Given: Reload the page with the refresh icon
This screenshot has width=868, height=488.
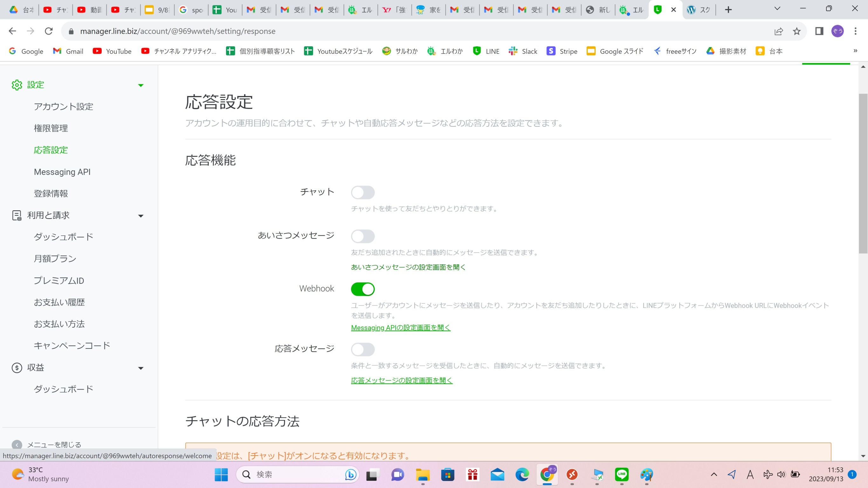Looking at the screenshot, I should click(49, 31).
